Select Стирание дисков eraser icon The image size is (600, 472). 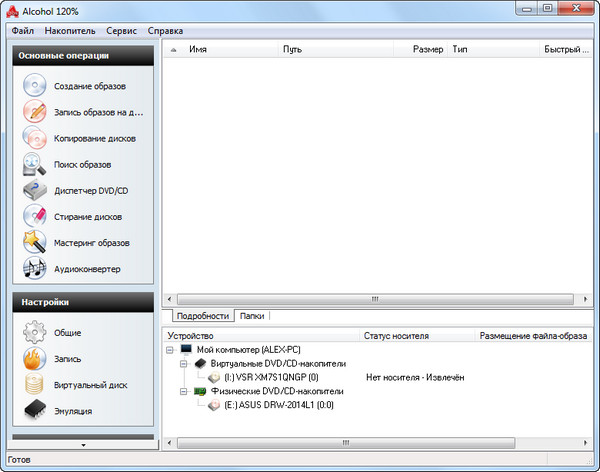coord(35,216)
